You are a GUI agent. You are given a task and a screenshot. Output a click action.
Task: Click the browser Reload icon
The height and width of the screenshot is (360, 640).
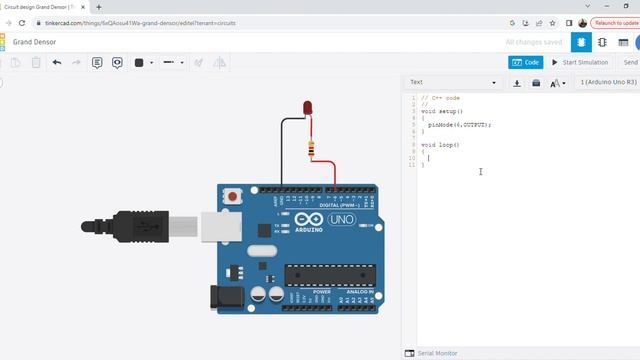22,23
